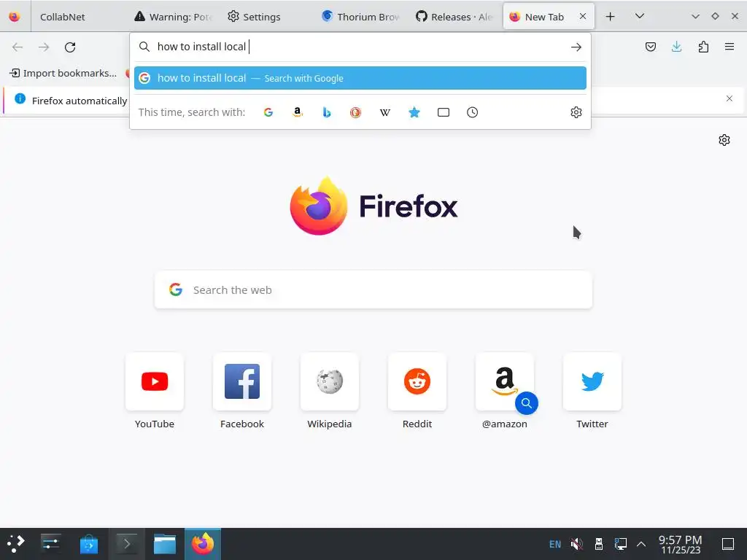Search this time with Bing icon

326,112
